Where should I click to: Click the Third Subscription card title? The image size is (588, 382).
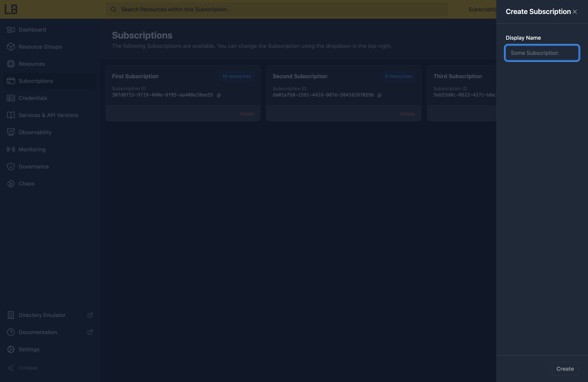458,76
